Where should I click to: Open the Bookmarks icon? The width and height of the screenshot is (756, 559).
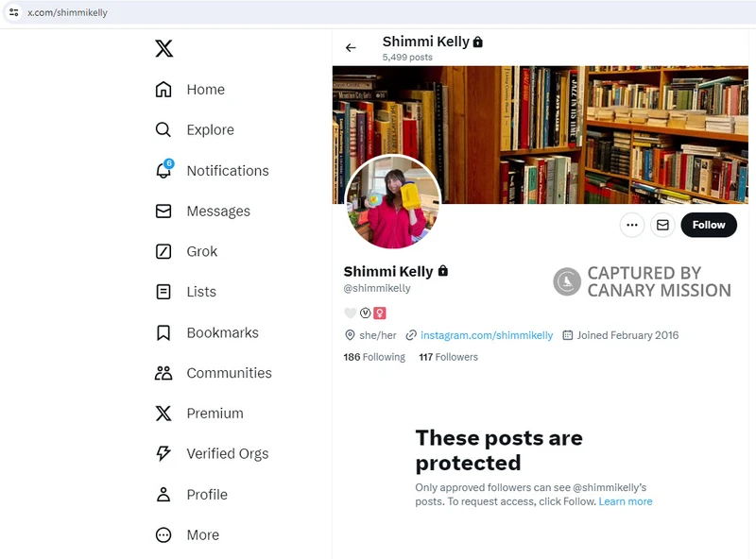(x=163, y=332)
